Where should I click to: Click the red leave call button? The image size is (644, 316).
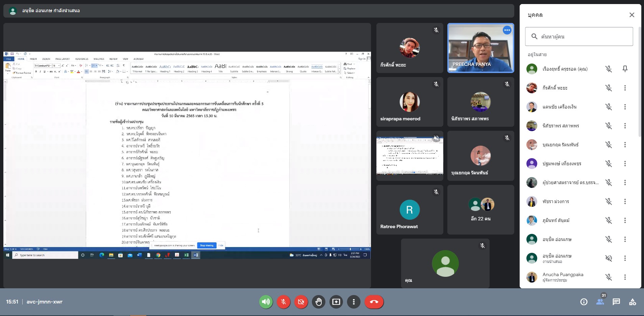click(x=374, y=302)
